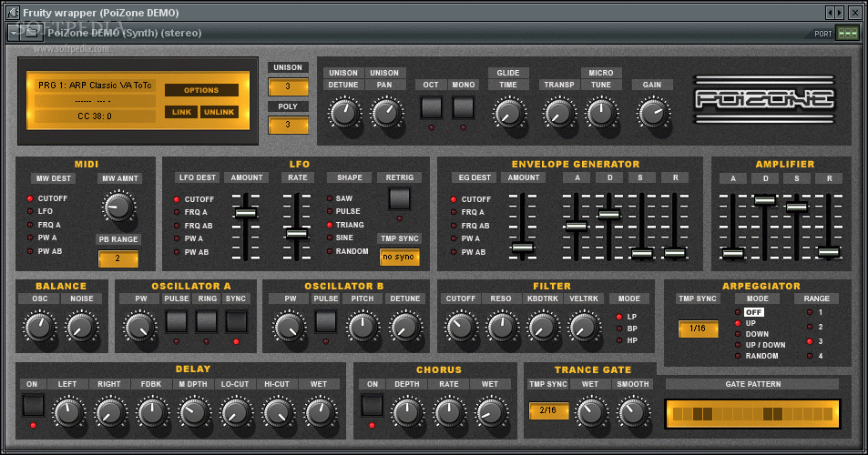Image resolution: width=868 pixels, height=455 pixels.
Task: Select LFO as MW destination
Action: point(40,211)
